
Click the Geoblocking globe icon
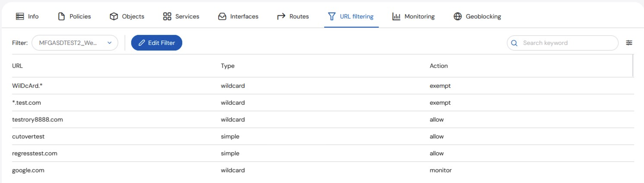pos(458,16)
